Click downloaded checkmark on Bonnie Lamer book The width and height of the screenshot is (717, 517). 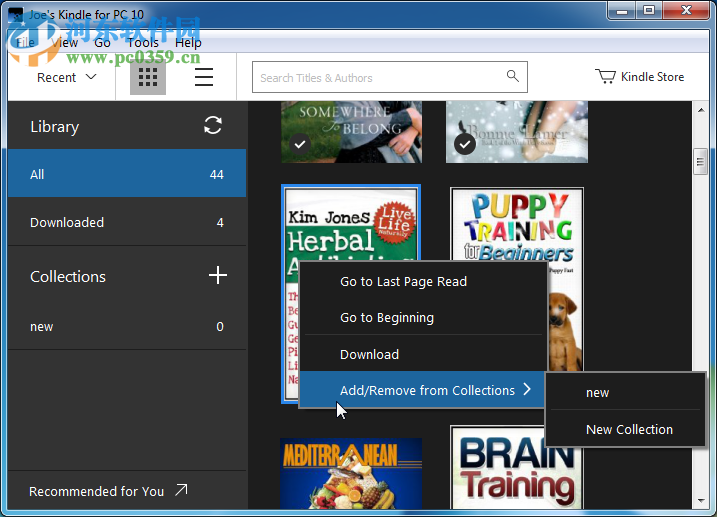[x=465, y=144]
